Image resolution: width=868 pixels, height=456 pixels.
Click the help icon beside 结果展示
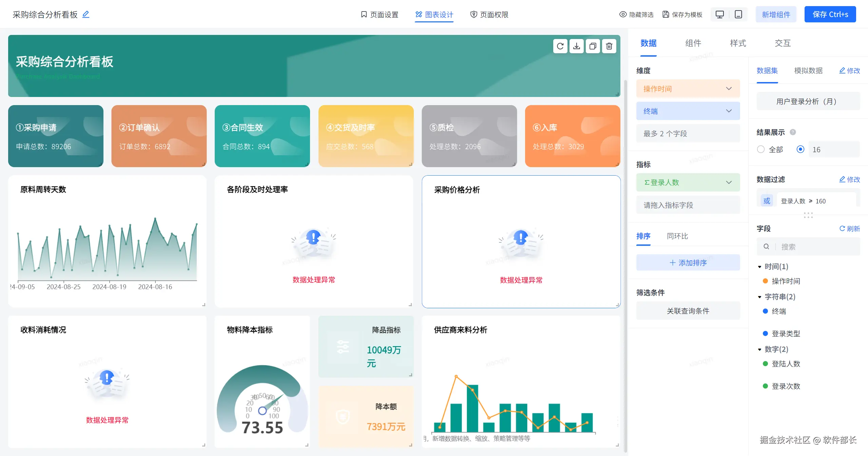coord(793,132)
